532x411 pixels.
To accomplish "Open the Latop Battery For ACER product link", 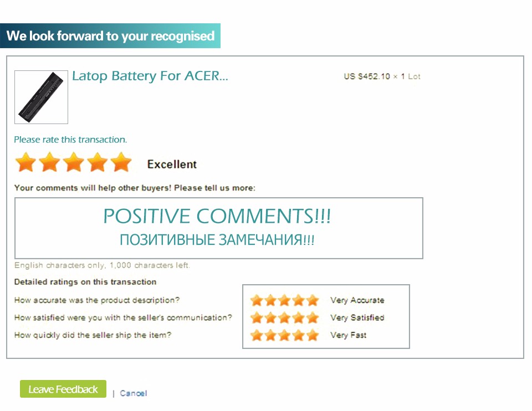I will tap(150, 76).
